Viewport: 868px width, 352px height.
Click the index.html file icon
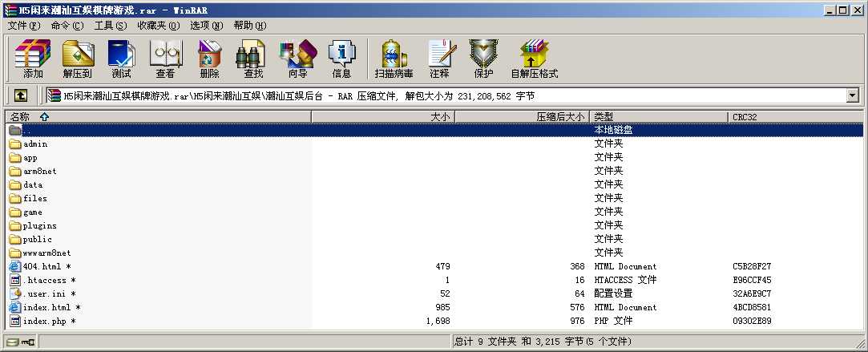pyautogui.click(x=15, y=307)
